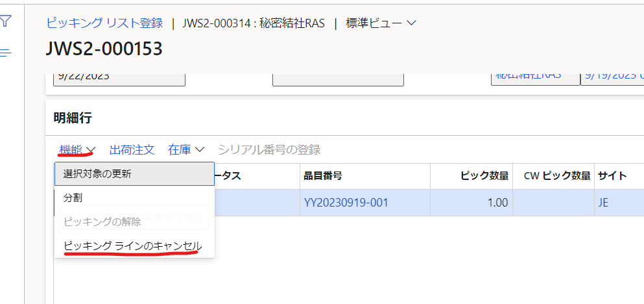644x304 pixels.
Task: Open item number link YY20230919-001
Action: (x=346, y=203)
